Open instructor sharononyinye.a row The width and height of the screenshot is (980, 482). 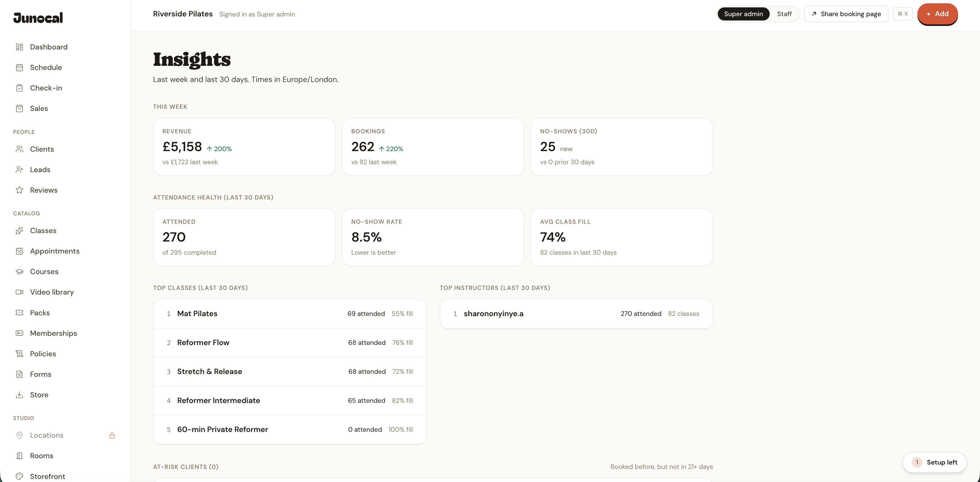tap(576, 314)
